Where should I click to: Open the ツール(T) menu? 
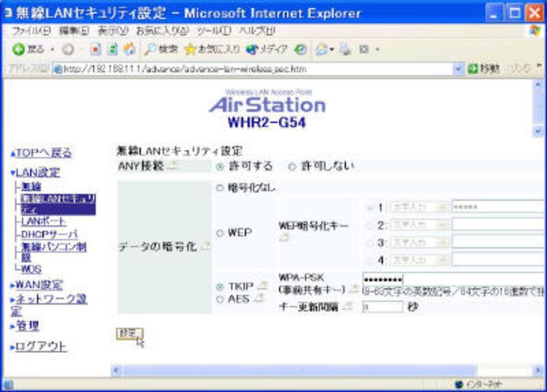click(214, 31)
